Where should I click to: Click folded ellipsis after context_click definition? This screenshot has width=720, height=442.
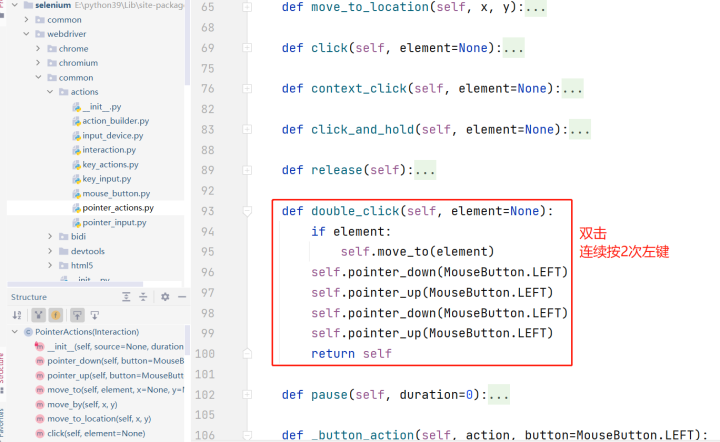click(572, 89)
